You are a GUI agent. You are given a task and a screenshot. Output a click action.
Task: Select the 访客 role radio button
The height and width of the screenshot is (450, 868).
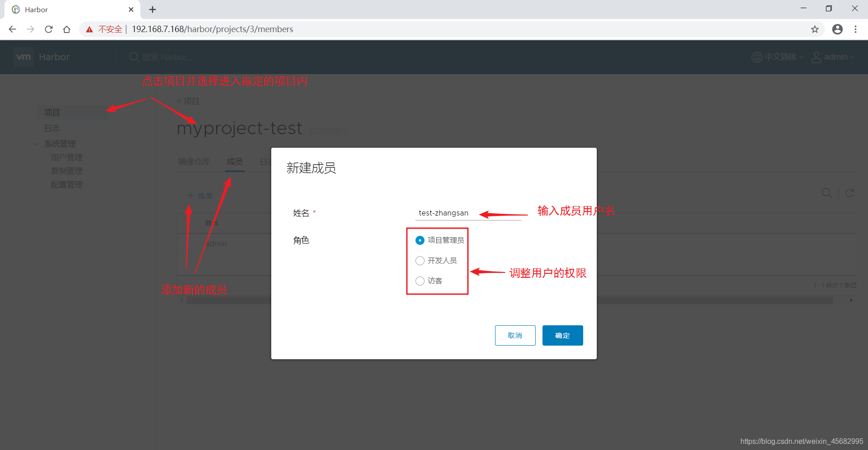(x=420, y=281)
